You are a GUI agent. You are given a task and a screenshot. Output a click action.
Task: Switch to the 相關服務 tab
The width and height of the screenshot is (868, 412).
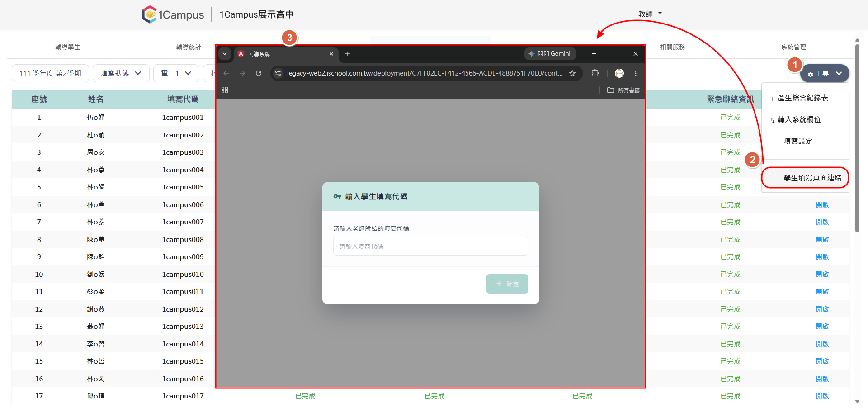point(673,47)
